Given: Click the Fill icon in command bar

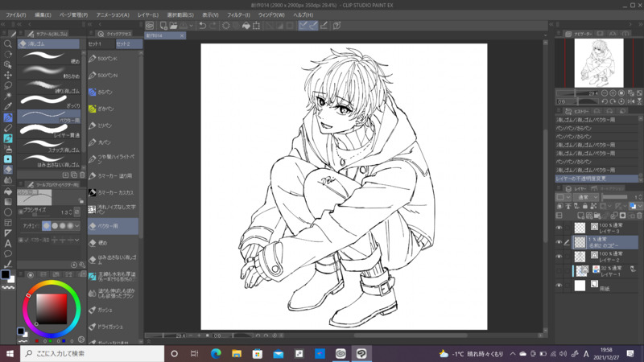Looking at the screenshot, I should [x=246, y=26].
